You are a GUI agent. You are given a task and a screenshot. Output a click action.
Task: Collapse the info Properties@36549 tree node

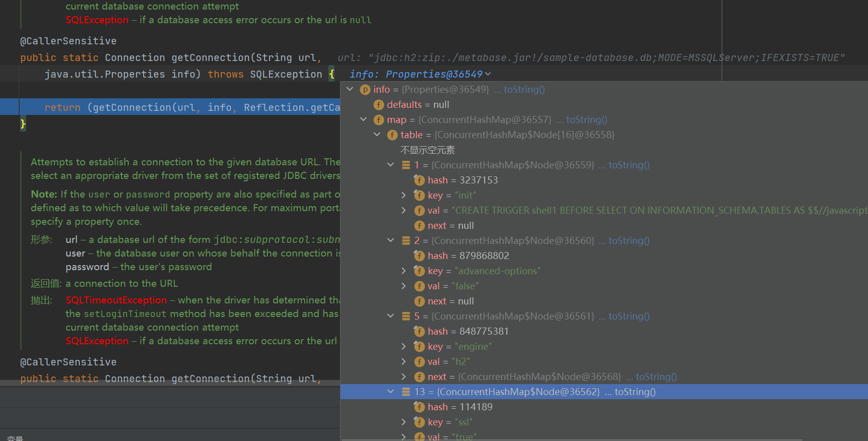click(350, 89)
